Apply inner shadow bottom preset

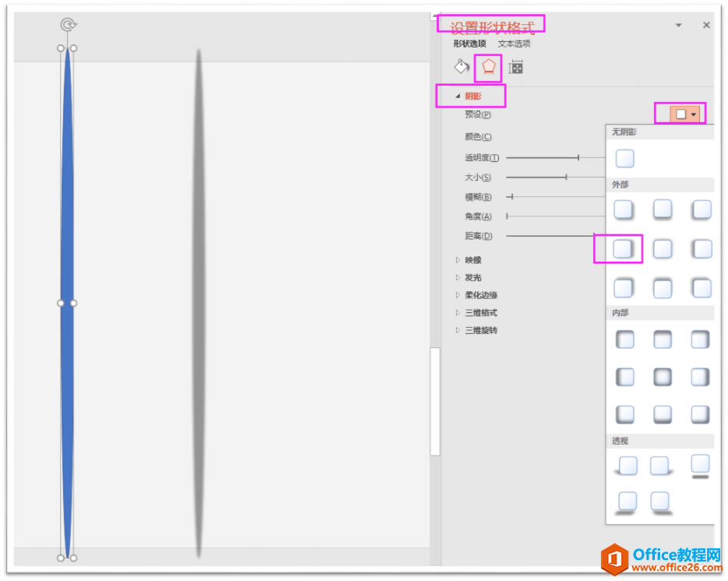663,414
